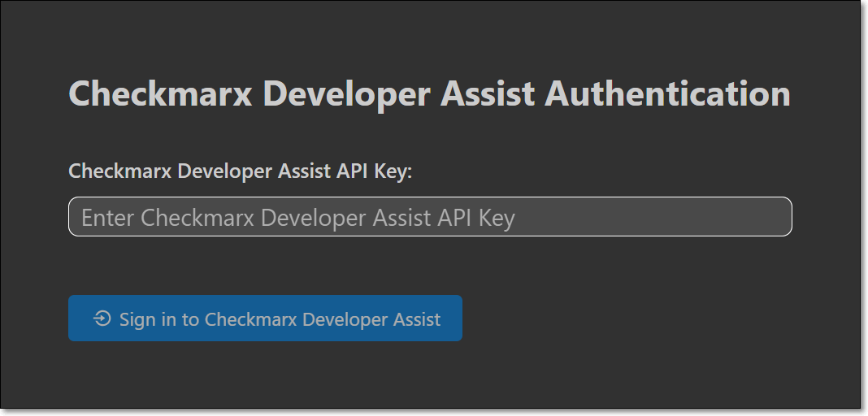
Task: Click 'Checkmarx' in the page title
Action: point(161,94)
